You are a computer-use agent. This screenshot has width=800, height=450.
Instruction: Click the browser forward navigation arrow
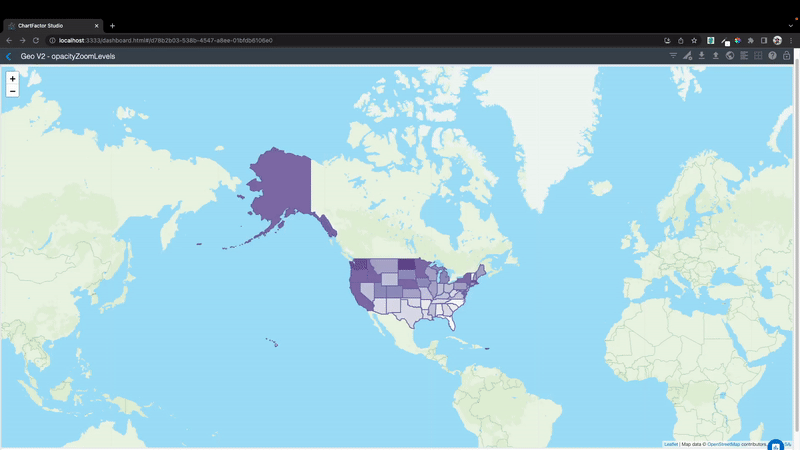pos(22,40)
